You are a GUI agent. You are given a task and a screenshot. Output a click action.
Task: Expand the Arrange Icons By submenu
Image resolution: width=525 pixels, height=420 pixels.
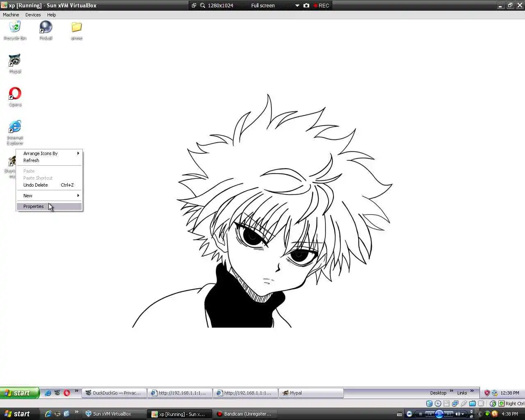pos(49,153)
